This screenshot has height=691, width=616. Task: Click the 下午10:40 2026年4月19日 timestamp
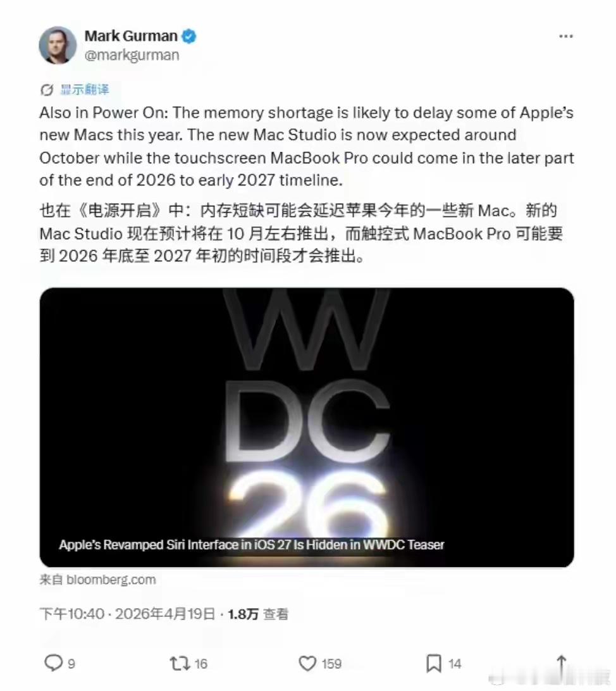(x=127, y=614)
